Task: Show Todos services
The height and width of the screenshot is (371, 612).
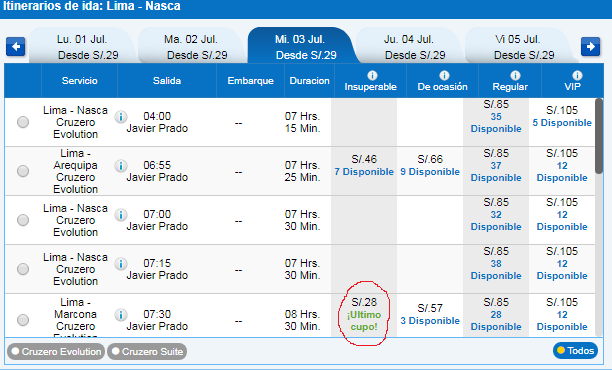Action: click(575, 351)
